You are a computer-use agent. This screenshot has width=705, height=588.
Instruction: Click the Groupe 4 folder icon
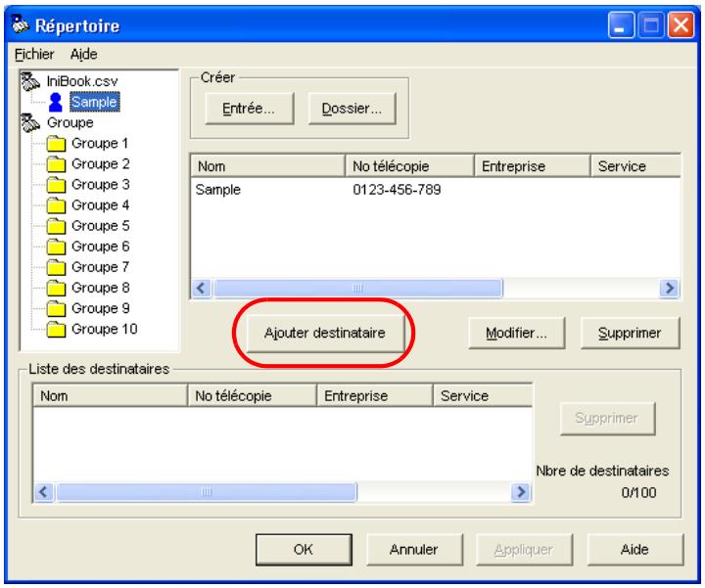tap(56, 205)
